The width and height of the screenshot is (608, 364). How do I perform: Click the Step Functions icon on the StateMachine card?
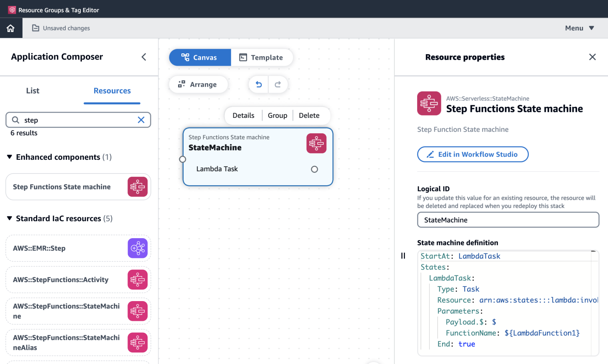pyautogui.click(x=316, y=143)
